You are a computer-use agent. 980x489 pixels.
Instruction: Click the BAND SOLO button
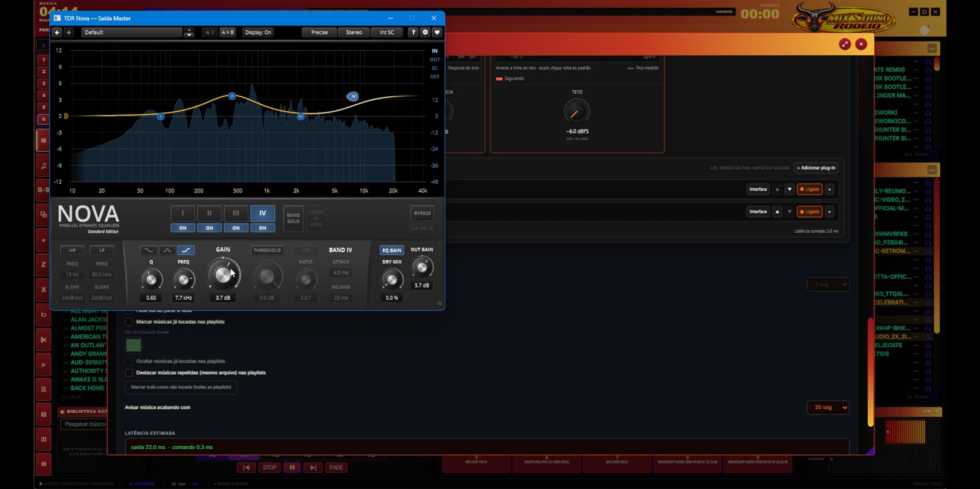click(x=293, y=218)
